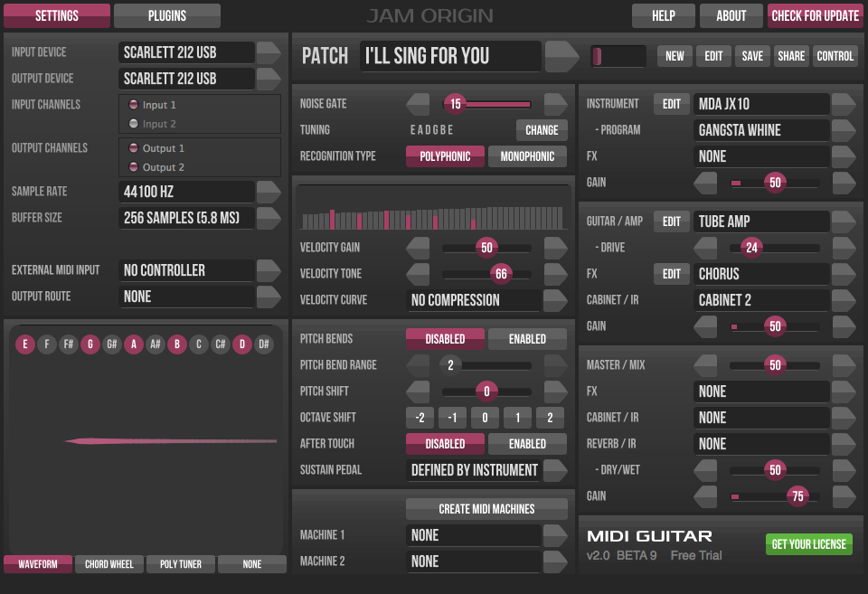Set recognition type to Monophonic
The width and height of the screenshot is (868, 594).
click(x=527, y=156)
